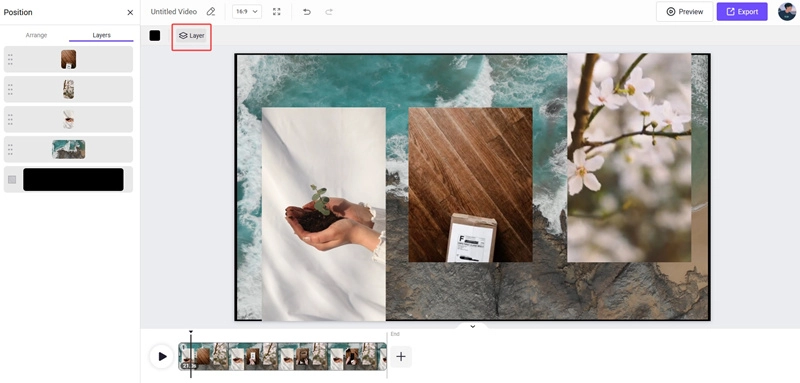This screenshot has width=800, height=383.
Task: Select the cherry blossom image on canvas
Action: pyautogui.click(x=629, y=158)
